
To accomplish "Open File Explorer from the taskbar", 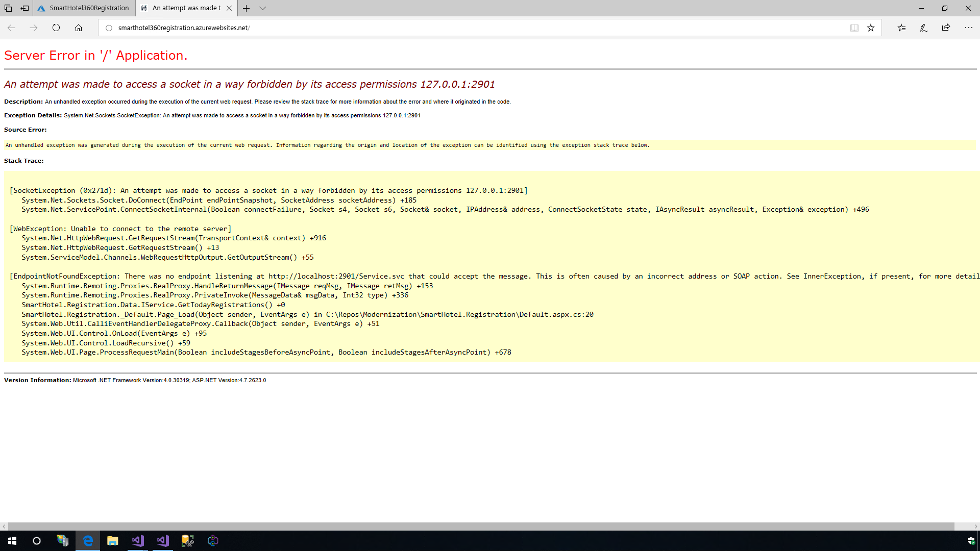I will 112,541.
